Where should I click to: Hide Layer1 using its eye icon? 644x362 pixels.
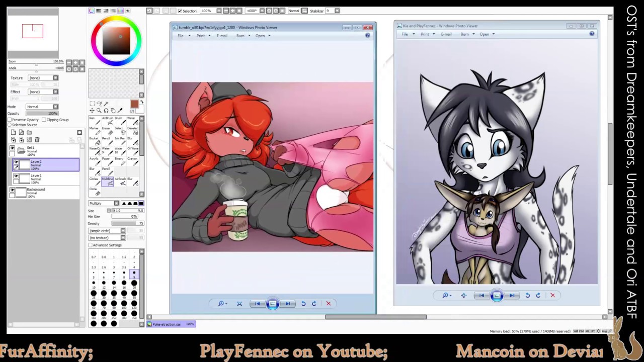pyautogui.click(x=16, y=176)
